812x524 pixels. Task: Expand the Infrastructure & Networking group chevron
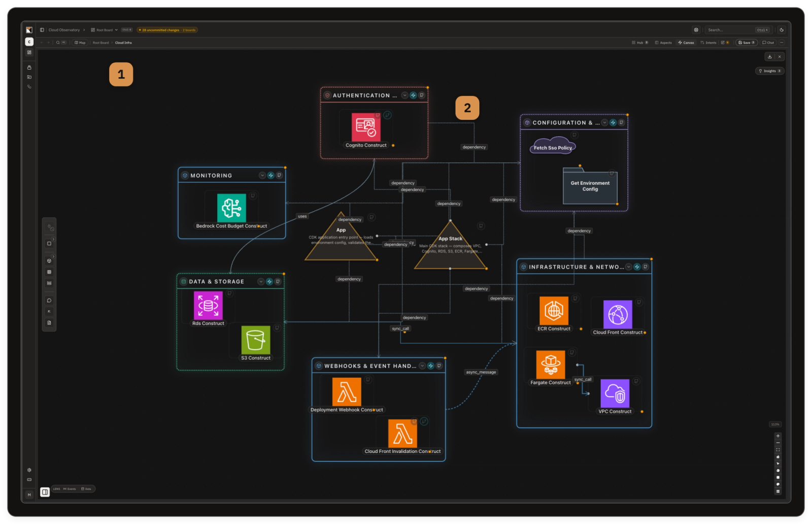[x=629, y=267]
